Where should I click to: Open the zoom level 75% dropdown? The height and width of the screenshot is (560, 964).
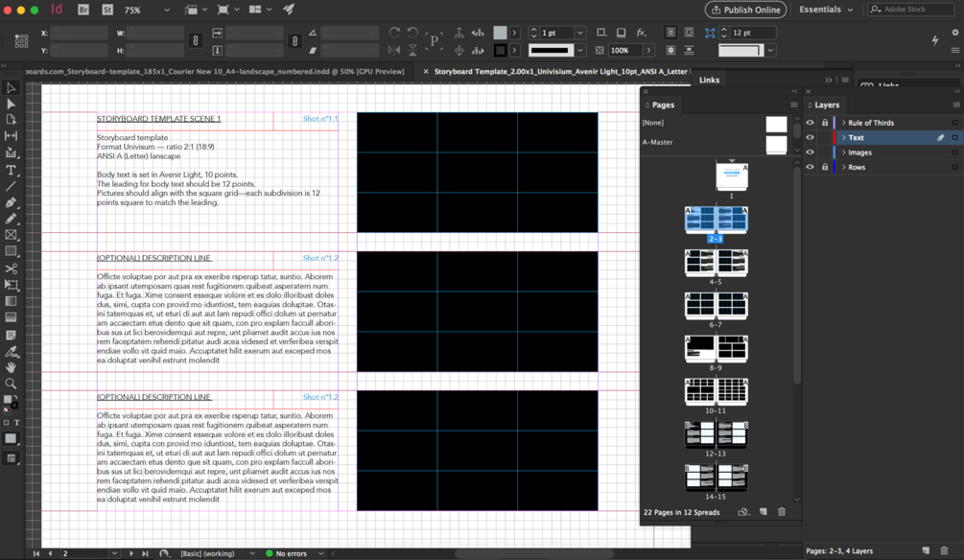click(167, 10)
